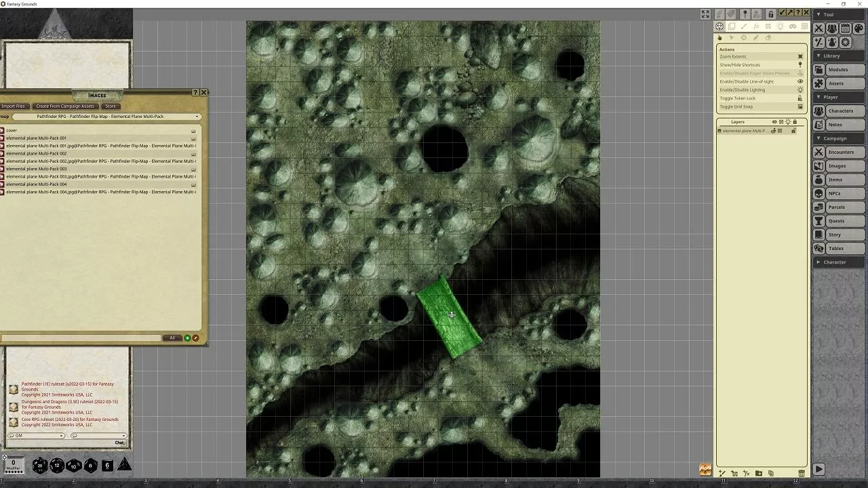Open the Colors palette tool icon
This screenshot has height=488, width=868.
(x=859, y=28)
